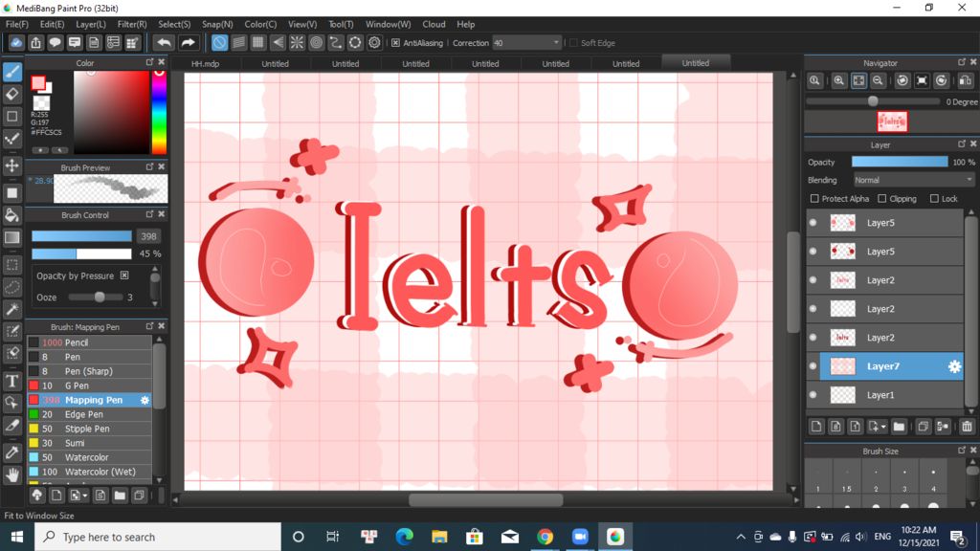Screen dimensions: 980x551
Task: Click Brush Control options scroll down arrow
Action: click(154, 303)
